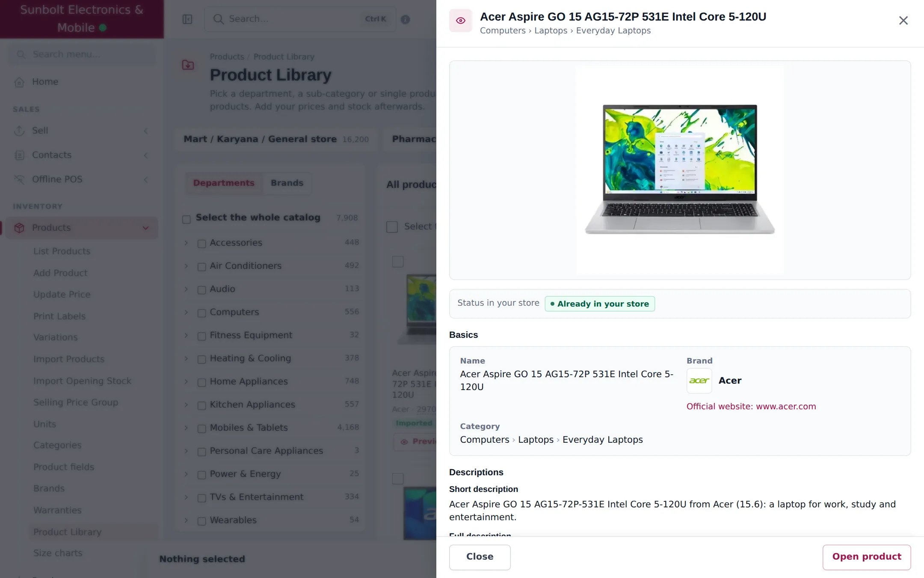Click the Contacts icon in sidebar
The height and width of the screenshot is (578, 924).
coord(19,155)
